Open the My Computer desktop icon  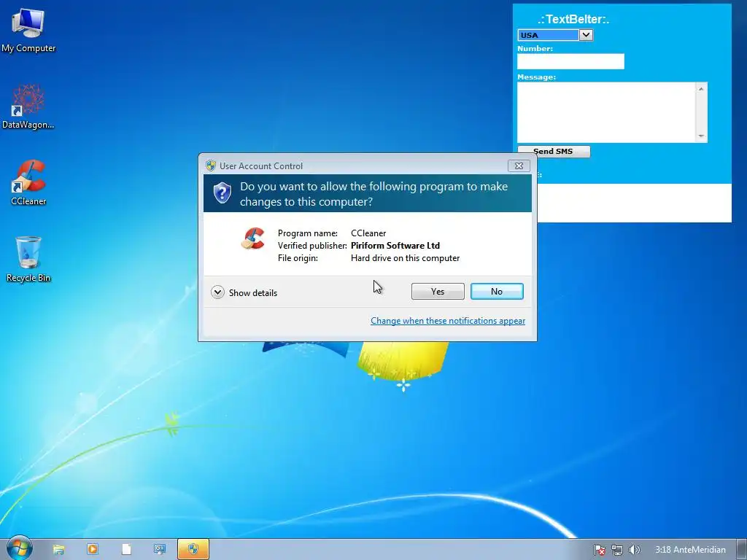coord(28,29)
